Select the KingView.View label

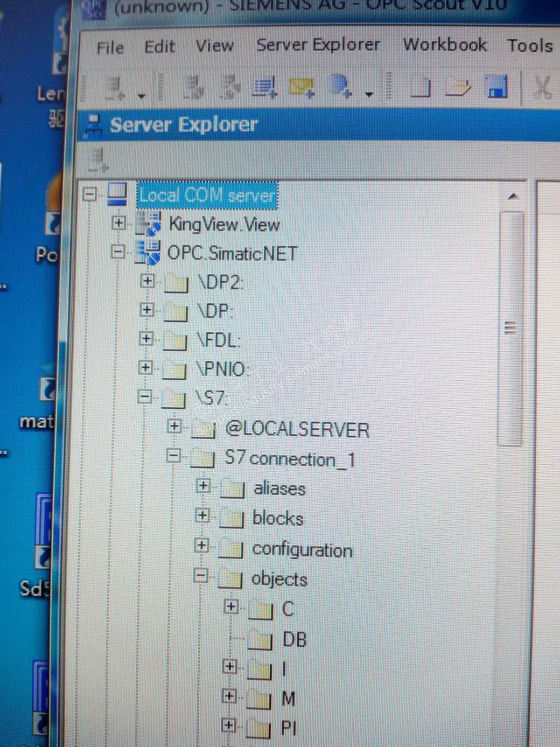click(x=225, y=224)
